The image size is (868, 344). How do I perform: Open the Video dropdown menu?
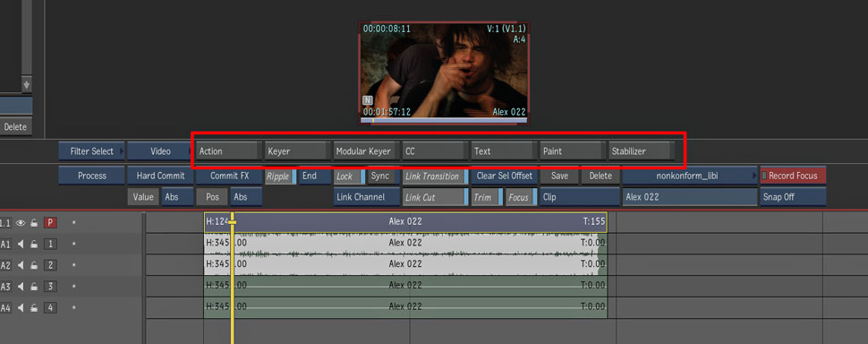coord(160,150)
